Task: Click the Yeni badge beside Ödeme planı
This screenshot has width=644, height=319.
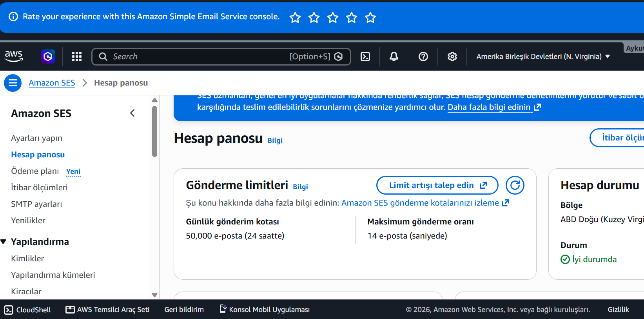Action: [73, 171]
